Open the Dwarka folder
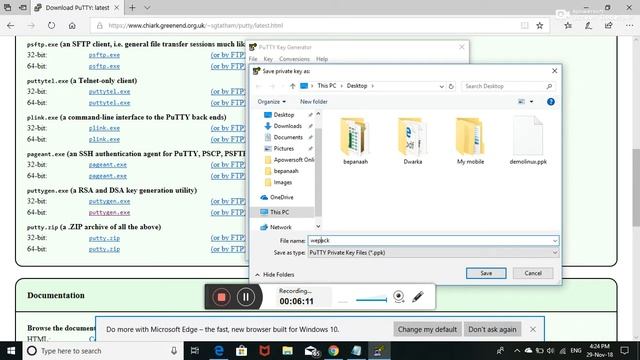The height and width of the screenshot is (360, 640). [413, 141]
